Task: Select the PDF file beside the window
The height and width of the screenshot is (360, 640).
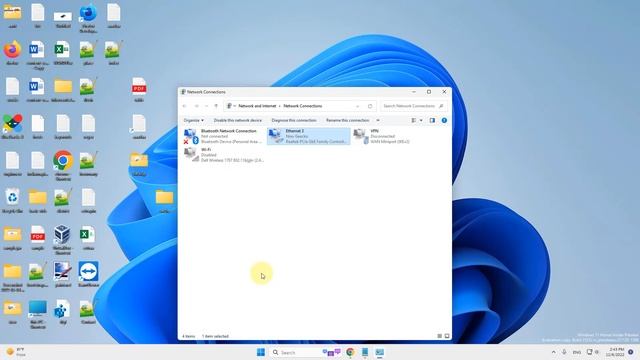Action: (x=139, y=90)
